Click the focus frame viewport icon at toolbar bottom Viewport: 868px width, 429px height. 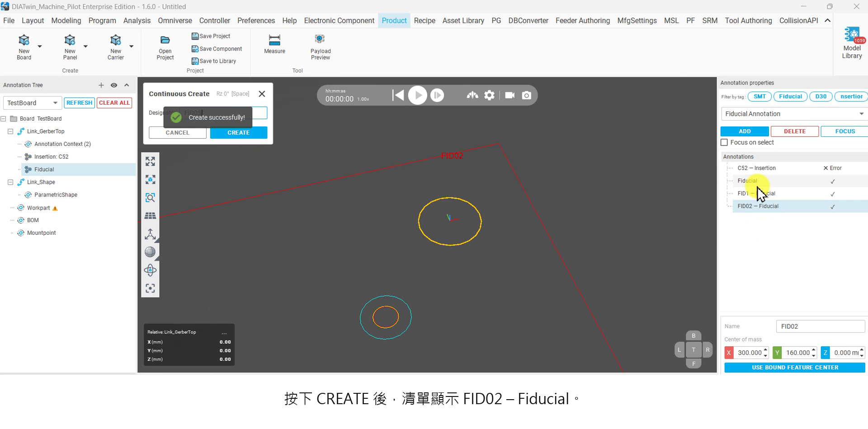tap(150, 288)
